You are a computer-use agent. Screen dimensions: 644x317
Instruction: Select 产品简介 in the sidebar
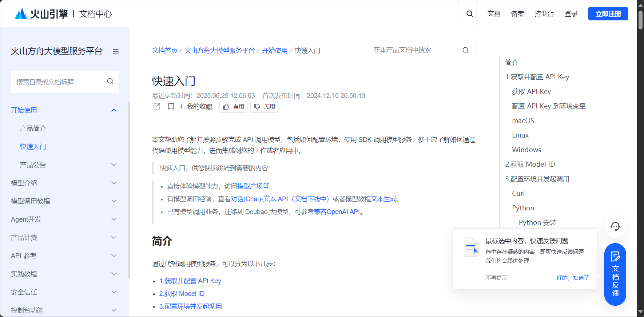33,128
